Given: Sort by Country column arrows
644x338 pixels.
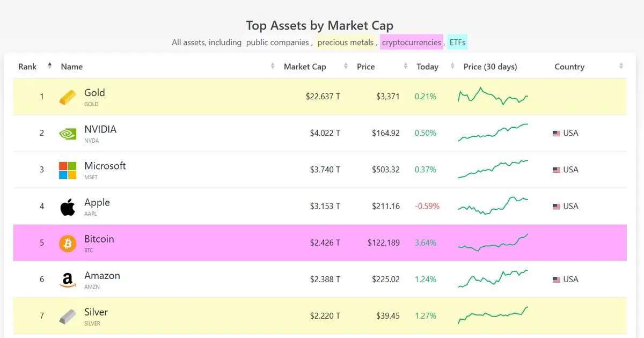Looking at the screenshot, I should [x=621, y=66].
